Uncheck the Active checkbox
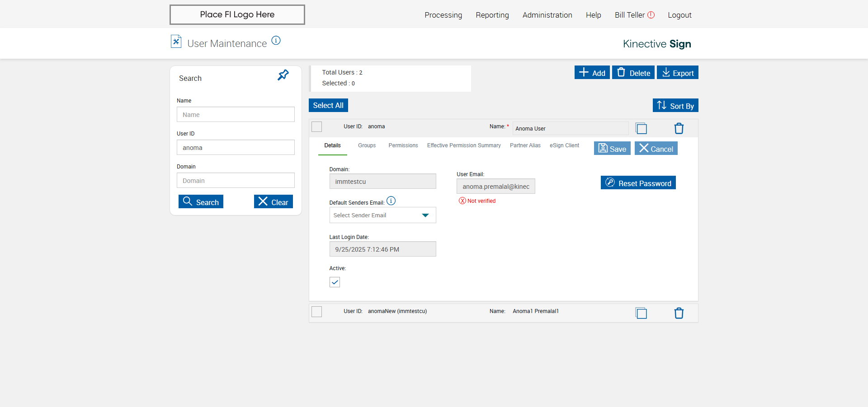The width and height of the screenshot is (868, 407). [335, 282]
